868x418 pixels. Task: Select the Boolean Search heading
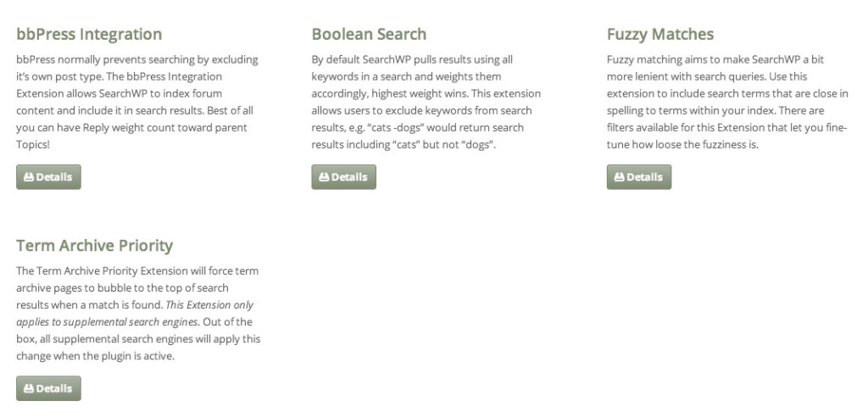coord(370,34)
